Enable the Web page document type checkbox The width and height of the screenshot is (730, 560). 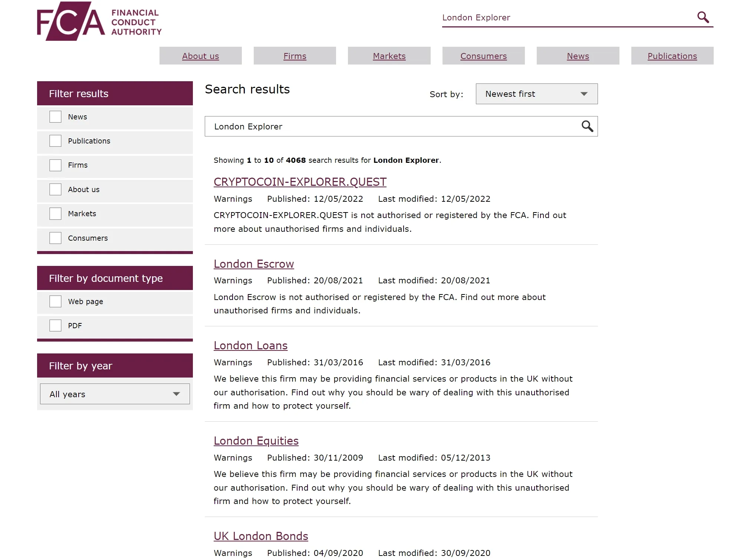tap(55, 302)
